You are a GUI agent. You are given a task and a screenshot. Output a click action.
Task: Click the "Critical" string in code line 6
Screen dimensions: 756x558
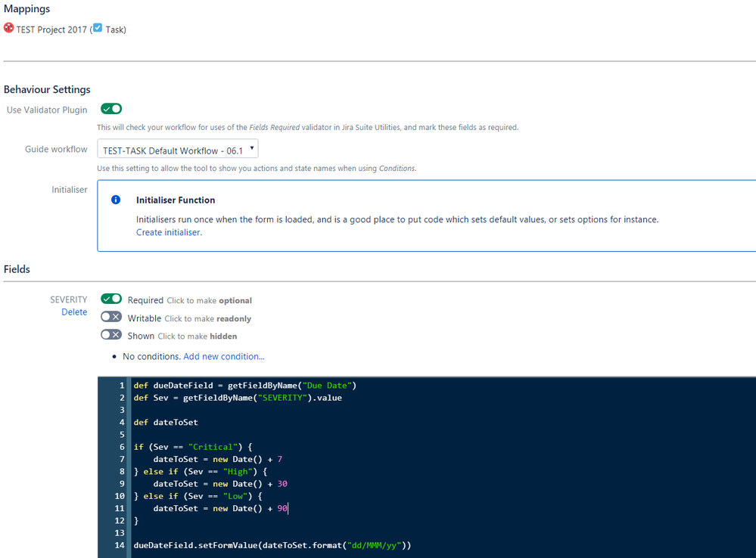tap(213, 447)
